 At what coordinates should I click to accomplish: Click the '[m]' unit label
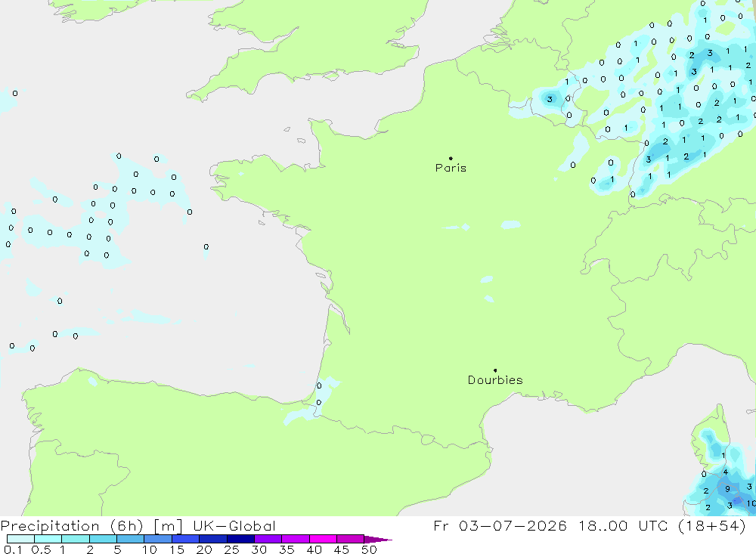[x=167, y=525]
